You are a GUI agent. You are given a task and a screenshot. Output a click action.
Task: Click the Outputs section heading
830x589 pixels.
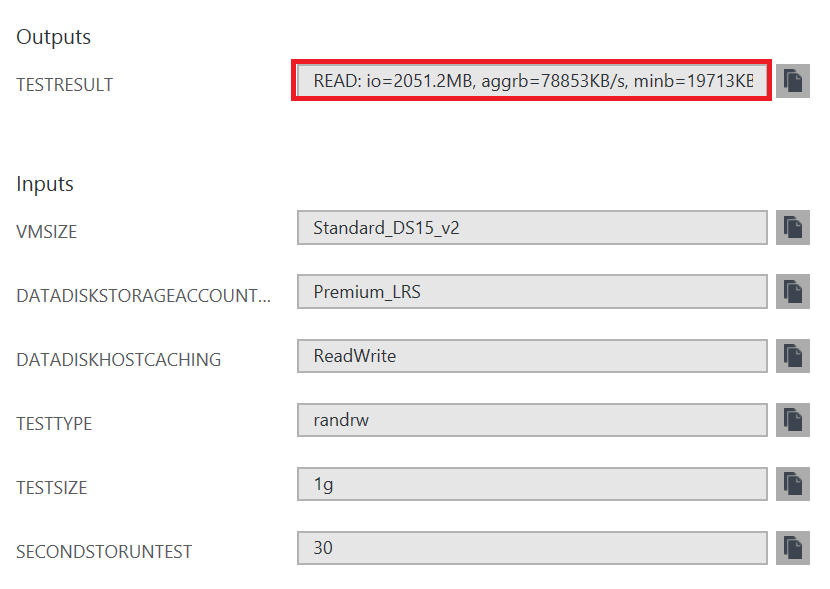pyautogui.click(x=53, y=37)
